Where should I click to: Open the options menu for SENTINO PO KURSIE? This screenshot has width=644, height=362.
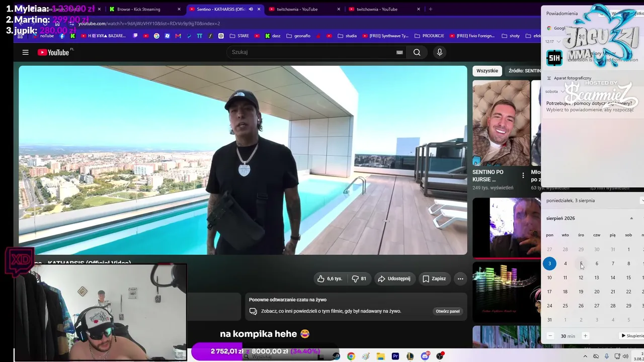[x=523, y=175]
